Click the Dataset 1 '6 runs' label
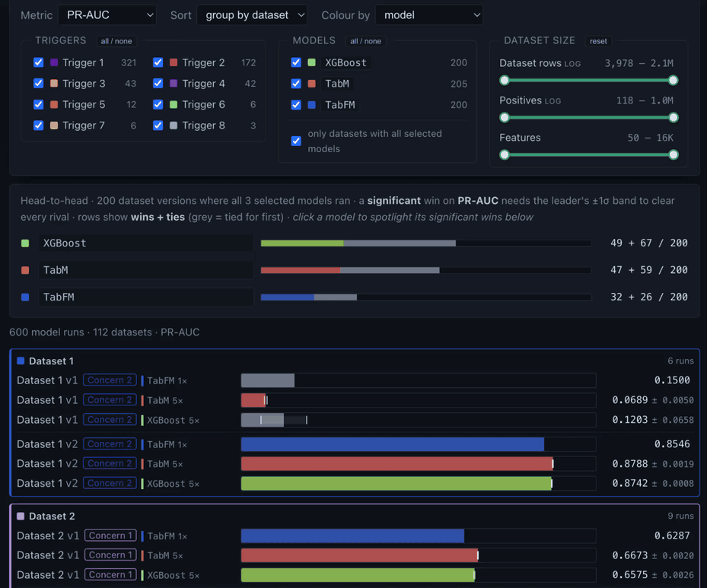 680,361
